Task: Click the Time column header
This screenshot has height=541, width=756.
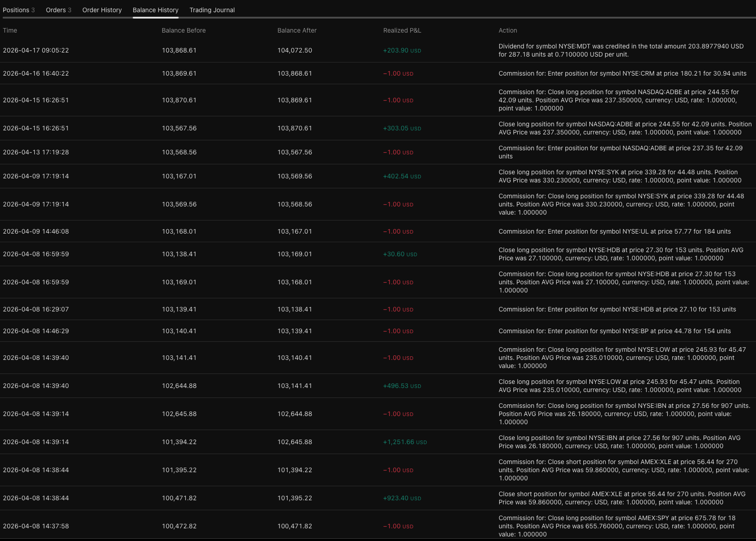Action: 10,30
